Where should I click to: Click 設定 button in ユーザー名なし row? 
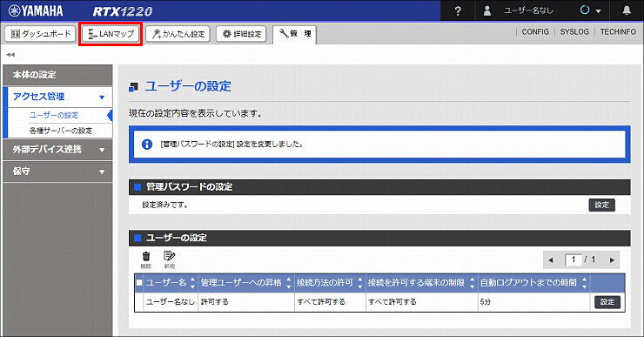[x=607, y=302]
